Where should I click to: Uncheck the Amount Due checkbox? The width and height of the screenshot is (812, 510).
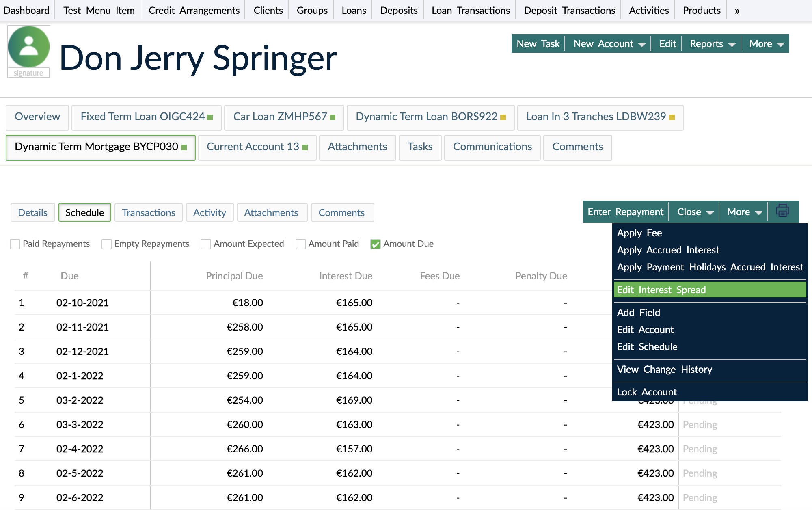pyautogui.click(x=376, y=244)
